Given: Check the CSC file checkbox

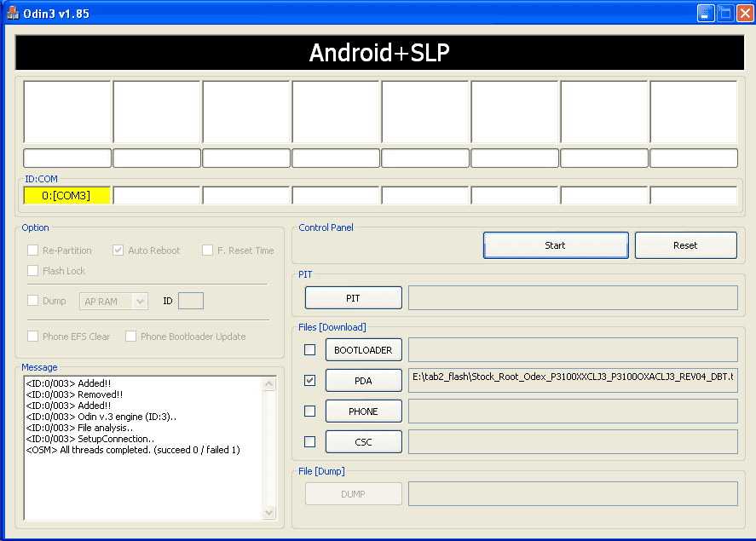Looking at the screenshot, I should click(x=310, y=442).
